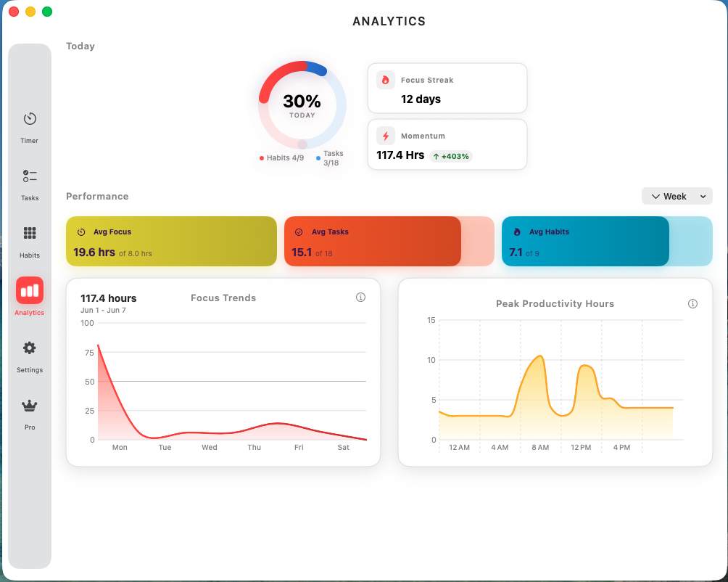Click the "Today" section heading
This screenshot has height=582, width=728.
pyautogui.click(x=80, y=46)
